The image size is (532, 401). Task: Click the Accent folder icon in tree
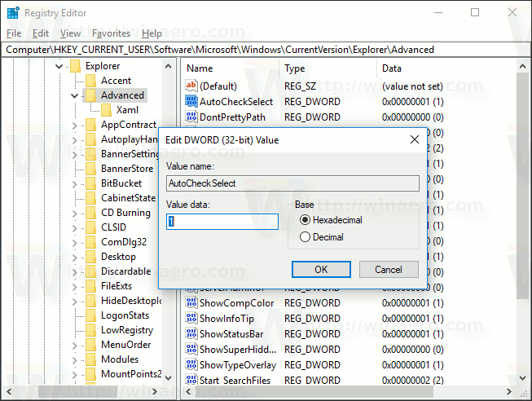(90, 81)
